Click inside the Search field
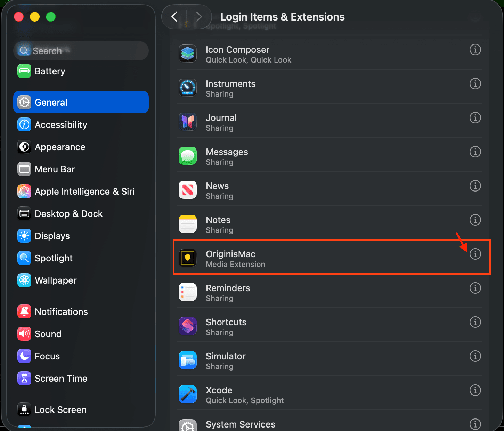The width and height of the screenshot is (504, 431). (x=81, y=51)
